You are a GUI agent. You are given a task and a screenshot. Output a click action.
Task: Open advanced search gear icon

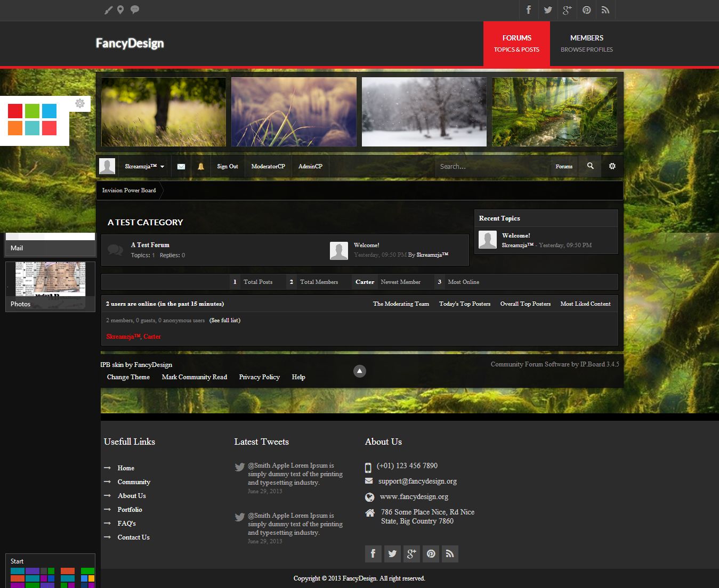(x=612, y=166)
